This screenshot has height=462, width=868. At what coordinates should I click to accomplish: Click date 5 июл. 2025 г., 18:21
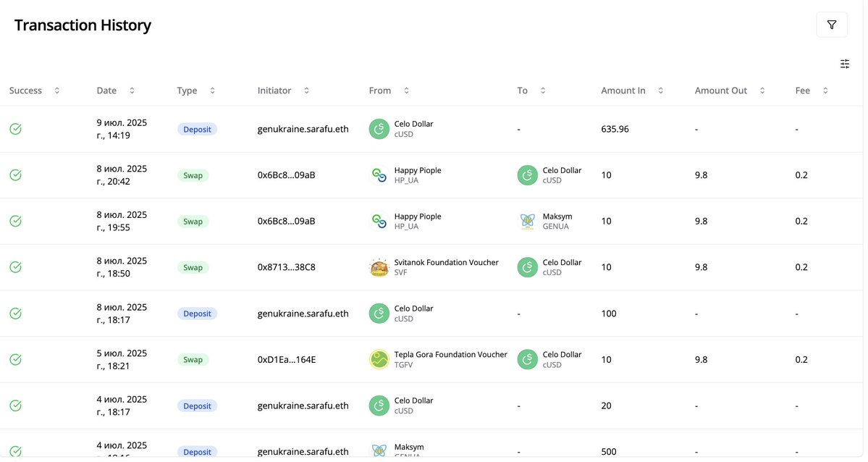click(122, 359)
